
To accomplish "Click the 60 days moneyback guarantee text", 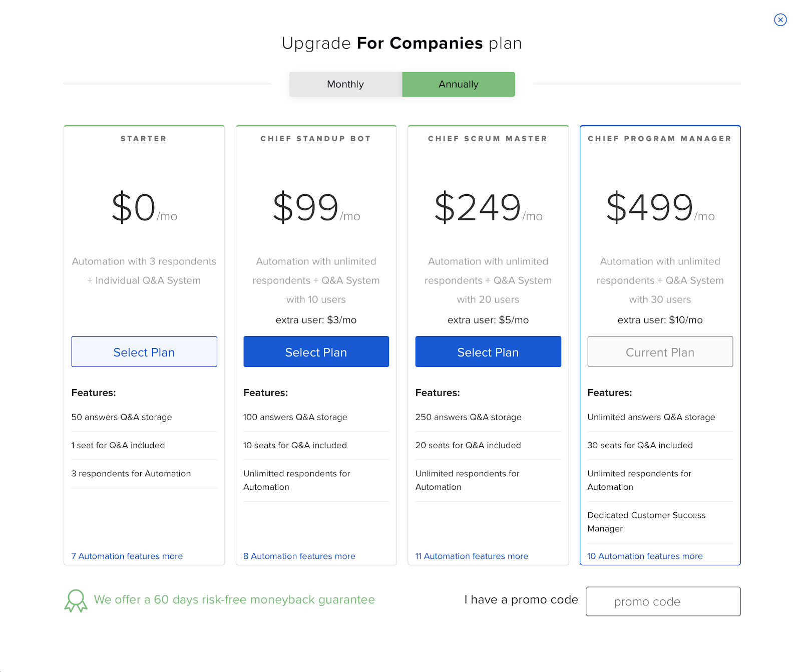I will pos(234,599).
